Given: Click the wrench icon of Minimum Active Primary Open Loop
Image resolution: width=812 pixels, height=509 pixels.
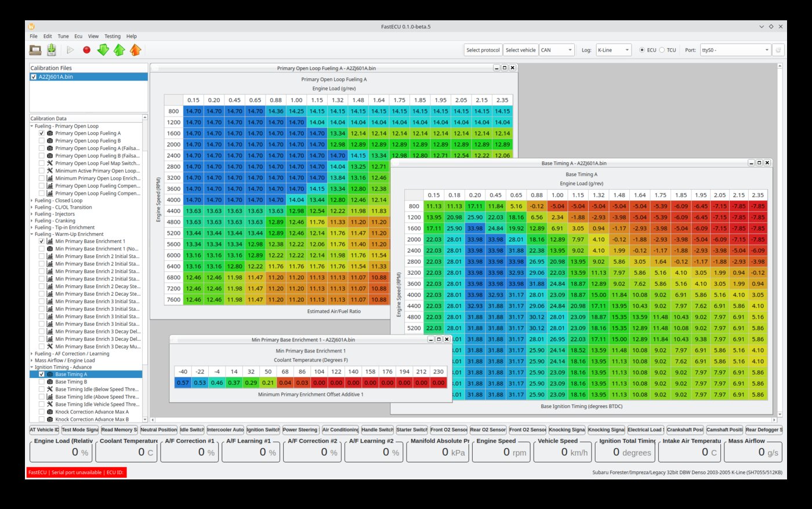Looking at the screenshot, I should (50, 171).
